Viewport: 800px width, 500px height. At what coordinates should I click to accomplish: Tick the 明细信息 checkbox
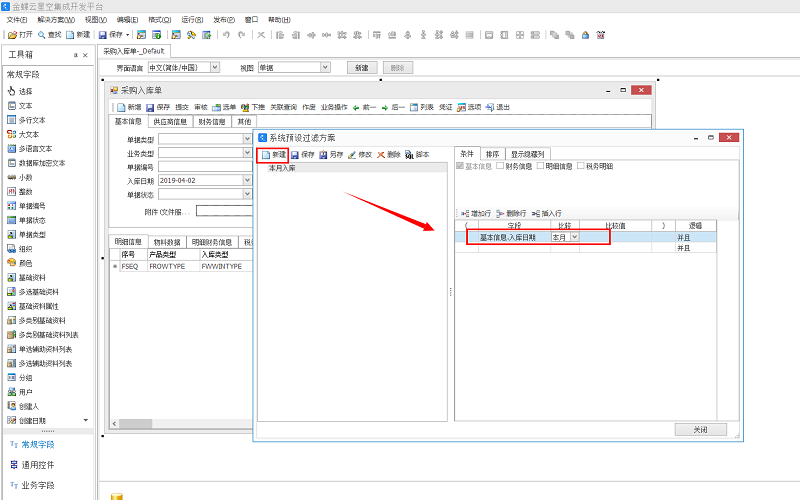(540, 166)
